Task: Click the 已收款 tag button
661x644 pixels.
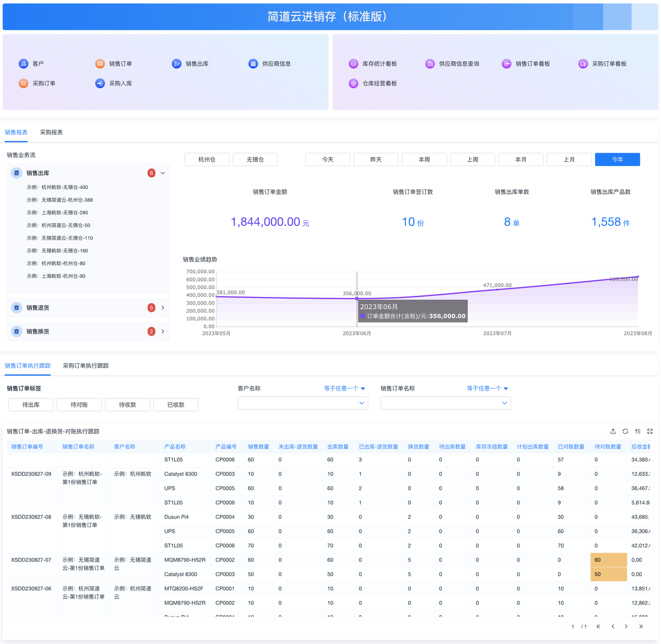Action: [176, 405]
